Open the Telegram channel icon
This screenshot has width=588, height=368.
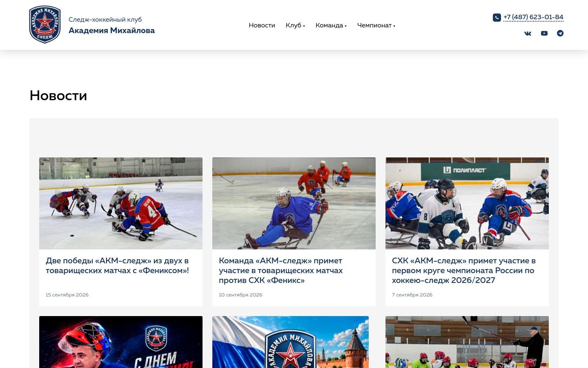point(560,34)
